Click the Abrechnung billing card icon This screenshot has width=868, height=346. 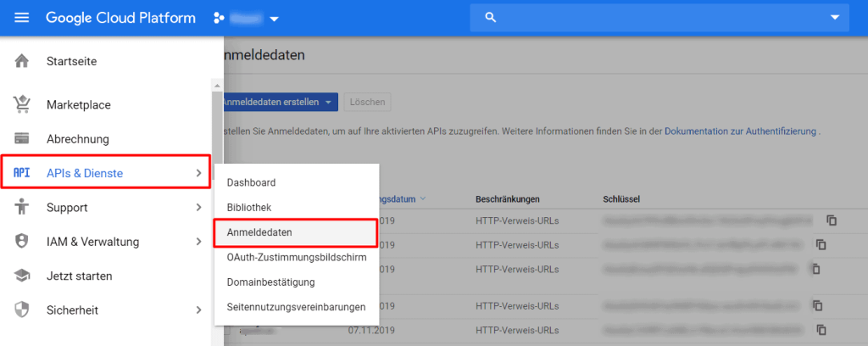(x=21, y=138)
